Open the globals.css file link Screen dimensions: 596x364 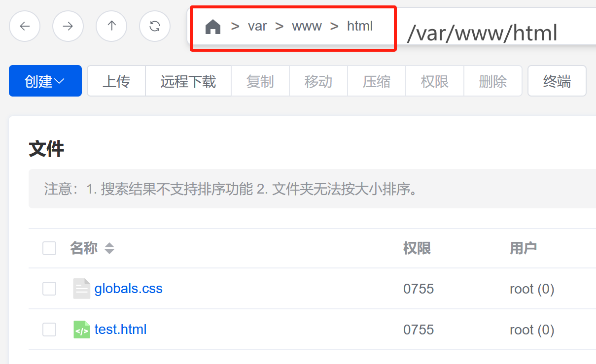[x=129, y=289]
